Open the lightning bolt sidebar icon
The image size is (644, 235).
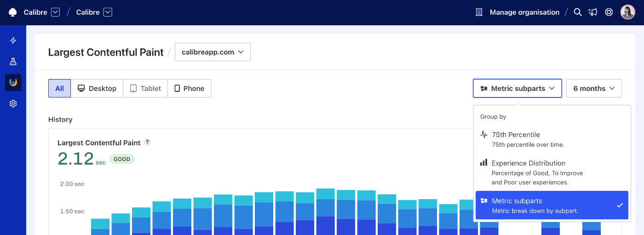point(13,40)
